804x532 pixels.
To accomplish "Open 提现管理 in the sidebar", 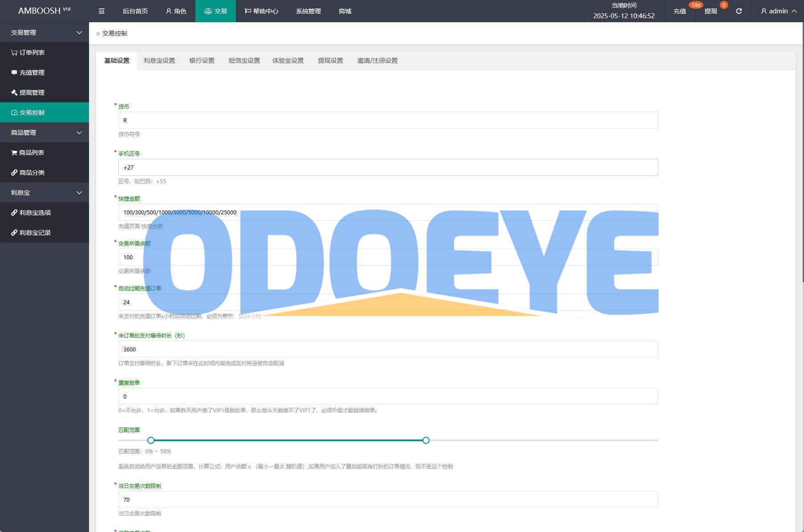I will point(45,93).
